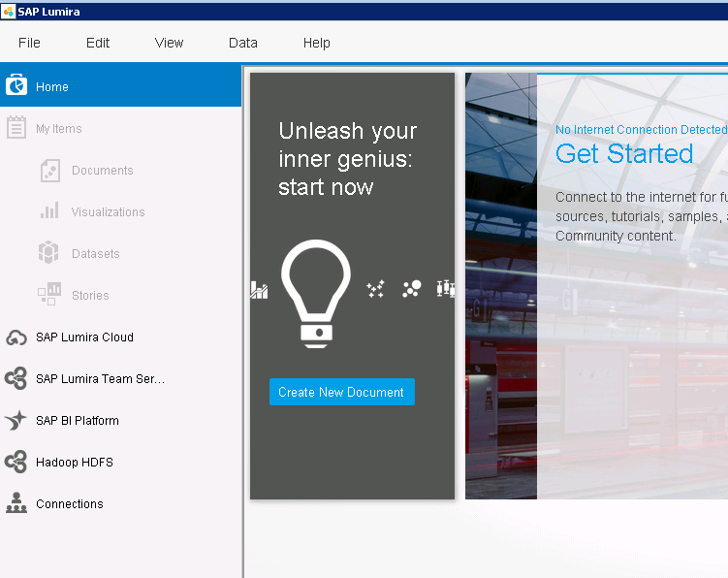Open Documents under My Items
728x578 pixels.
[103, 170]
